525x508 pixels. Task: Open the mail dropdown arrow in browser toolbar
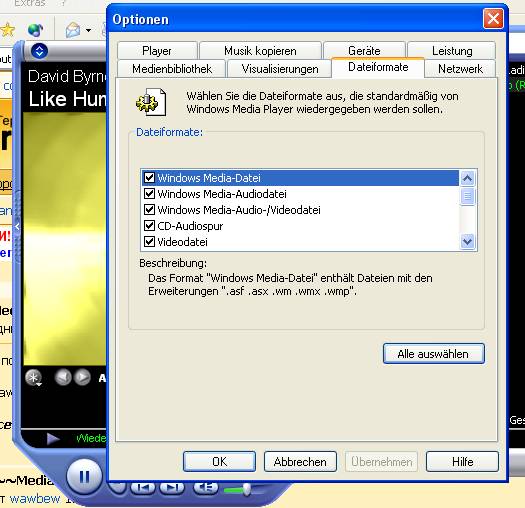(88, 30)
